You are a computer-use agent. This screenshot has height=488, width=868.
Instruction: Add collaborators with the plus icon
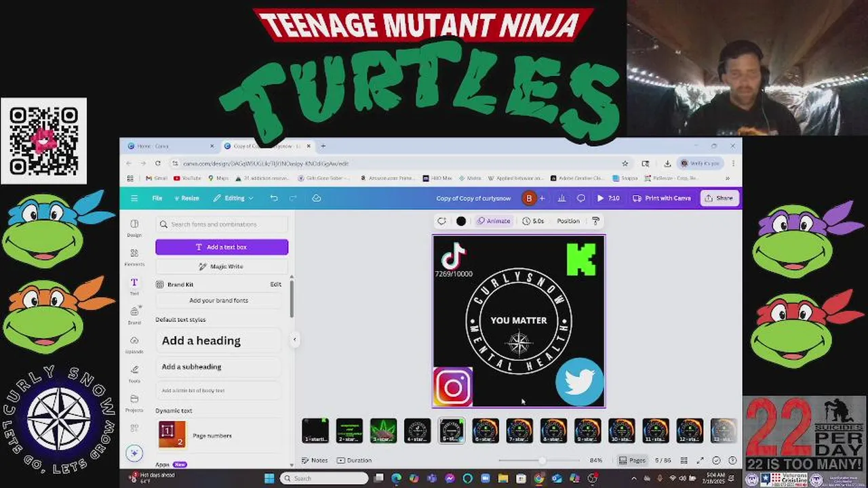542,198
